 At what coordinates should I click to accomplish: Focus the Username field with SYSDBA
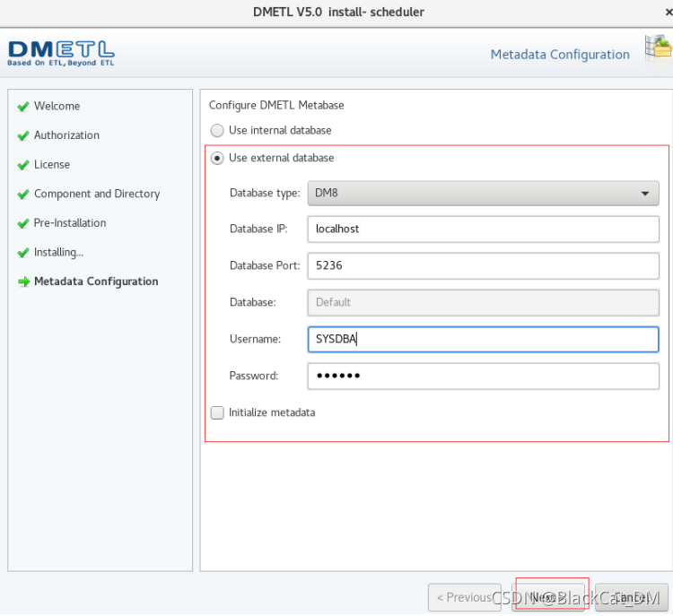tap(483, 339)
